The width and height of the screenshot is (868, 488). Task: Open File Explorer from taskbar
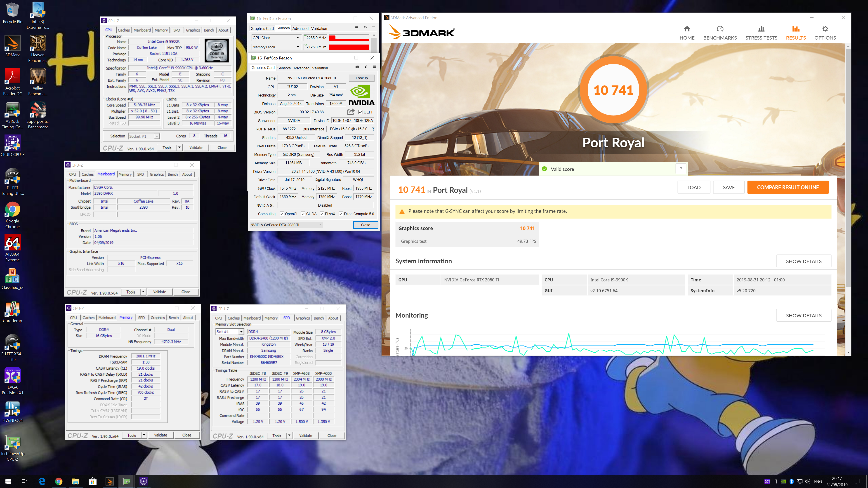[x=75, y=481]
